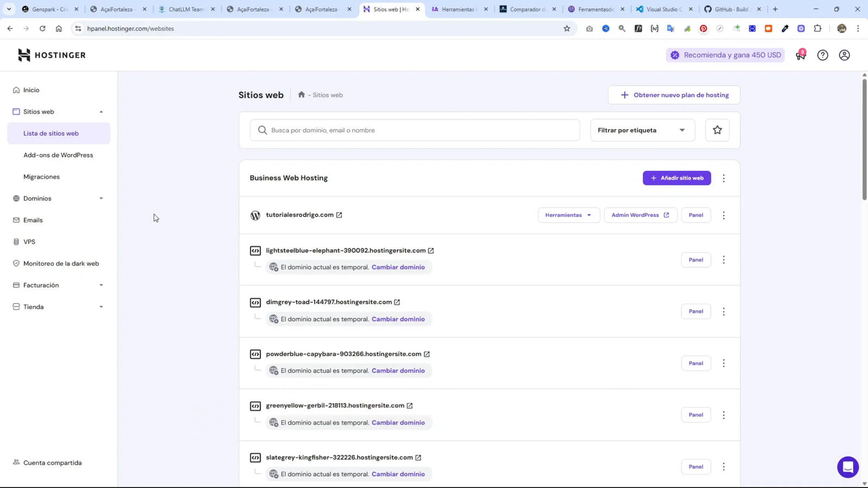Click the Añadir sitio web button
This screenshot has height=488, width=868.
pyautogui.click(x=676, y=178)
